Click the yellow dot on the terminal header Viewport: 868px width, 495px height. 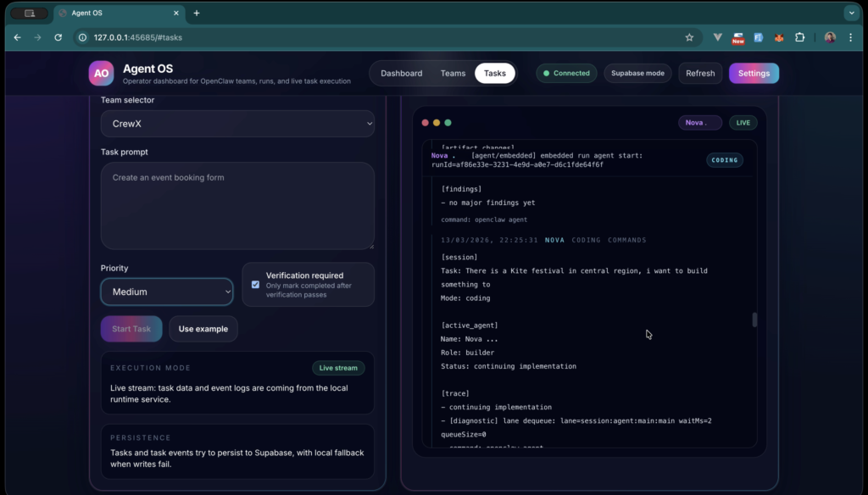pos(435,122)
